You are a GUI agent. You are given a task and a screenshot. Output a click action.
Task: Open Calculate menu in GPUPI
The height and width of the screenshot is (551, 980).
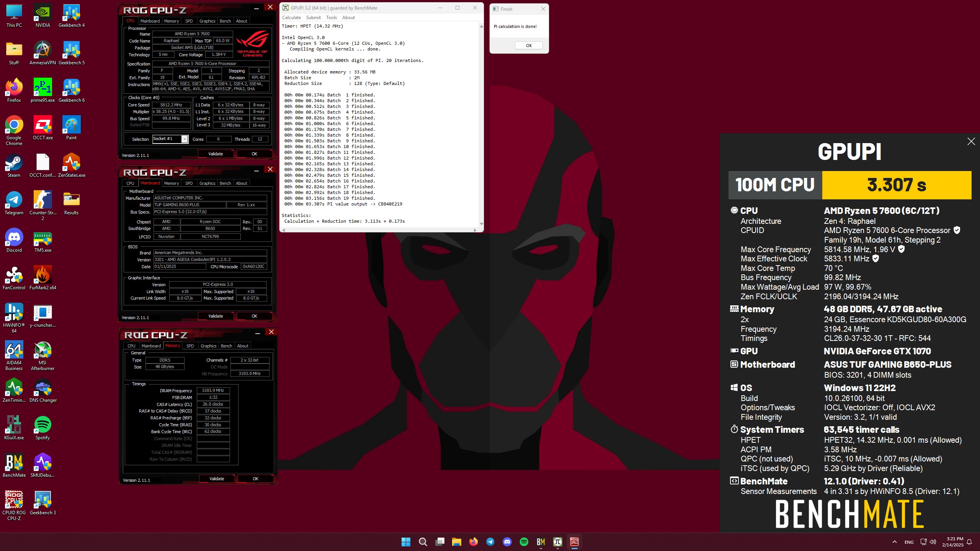pyautogui.click(x=291, y=18)
